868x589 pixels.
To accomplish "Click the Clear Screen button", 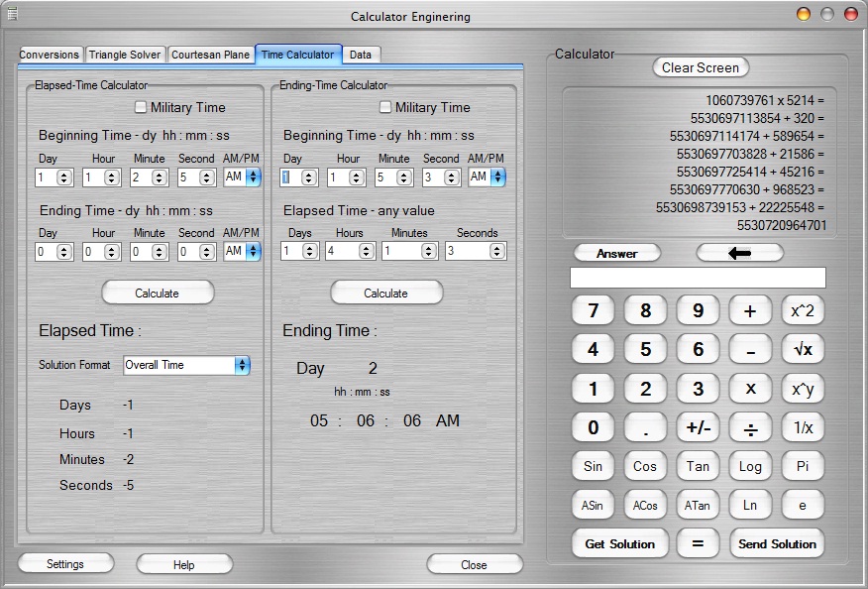I will coord(701,67).
